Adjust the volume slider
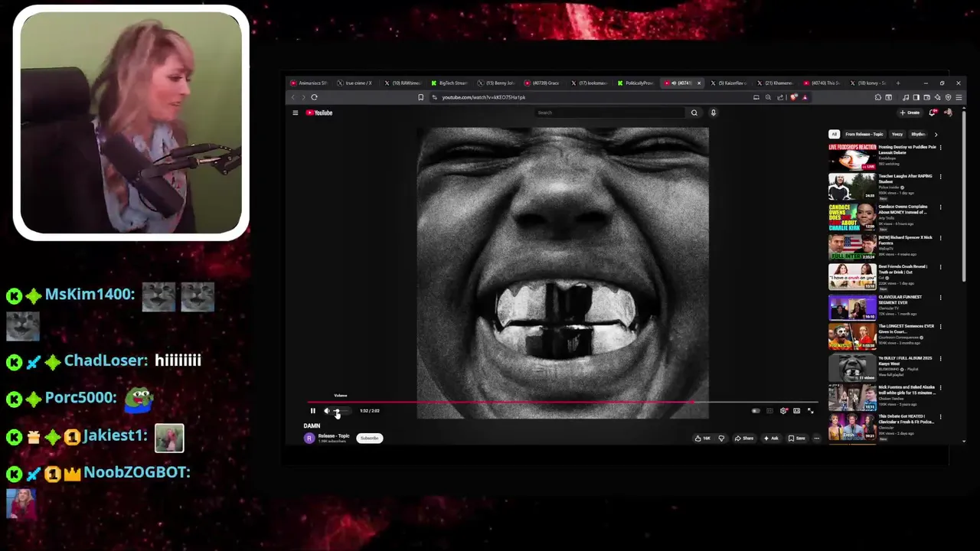 [341, 411]
